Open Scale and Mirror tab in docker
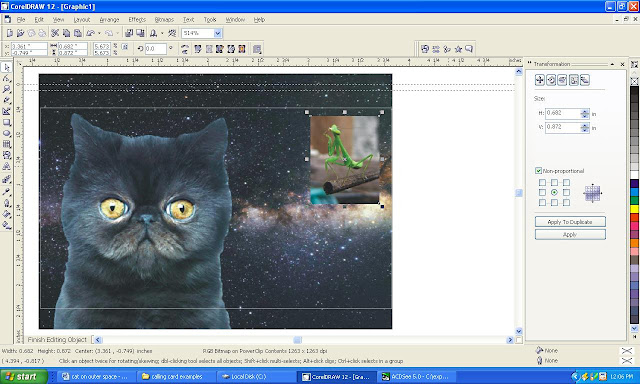Screen dimensions: 640x384 pos(562,80)
